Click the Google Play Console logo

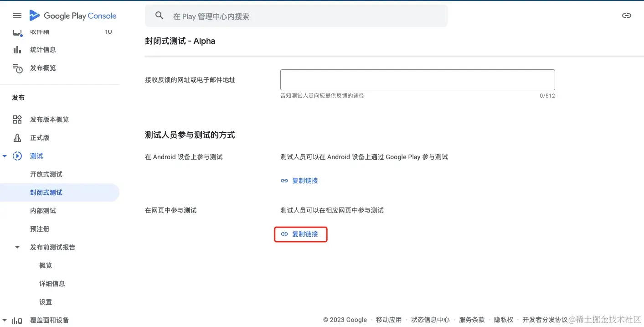click(72, 16)
